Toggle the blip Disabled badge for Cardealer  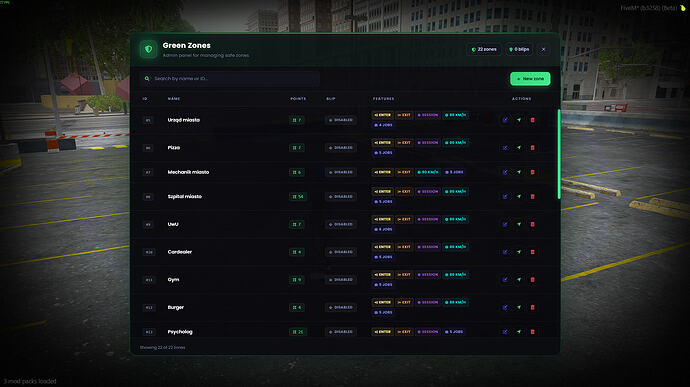coord(341,252)
